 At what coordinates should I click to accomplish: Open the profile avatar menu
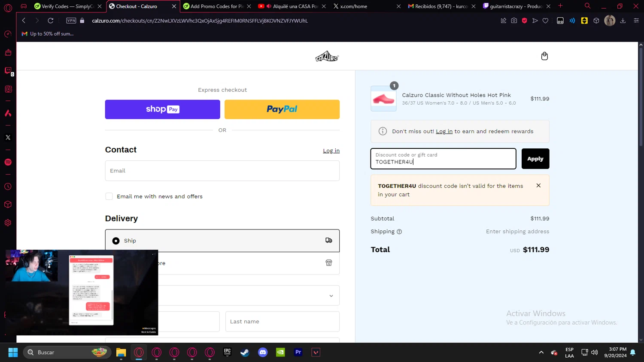[x=610, y=21]
